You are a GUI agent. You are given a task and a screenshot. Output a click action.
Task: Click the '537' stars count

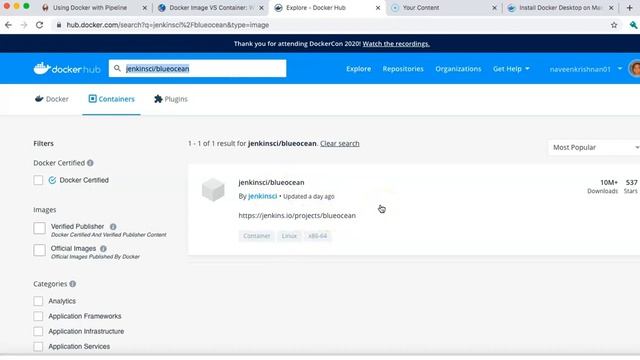click(x=631, y=182)
